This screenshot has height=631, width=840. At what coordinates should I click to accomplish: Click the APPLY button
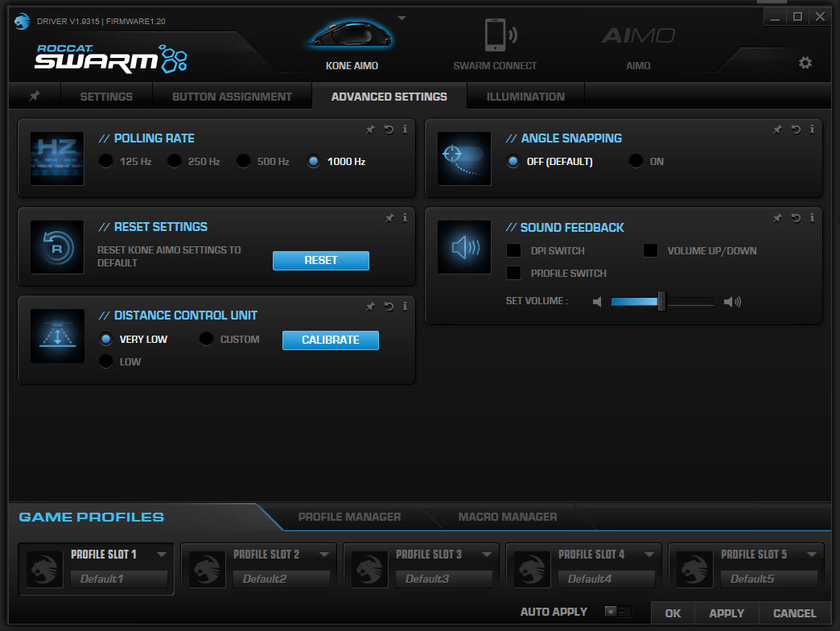[727, 613]
